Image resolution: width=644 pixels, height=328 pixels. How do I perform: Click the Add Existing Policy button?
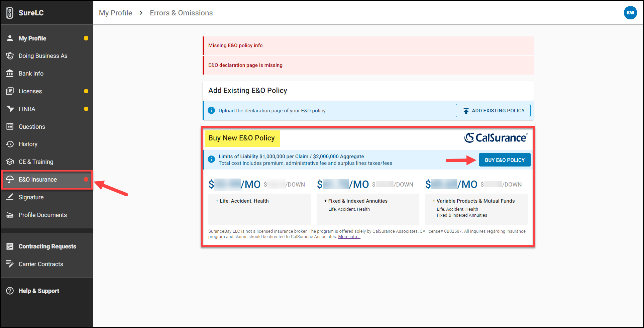493,110
